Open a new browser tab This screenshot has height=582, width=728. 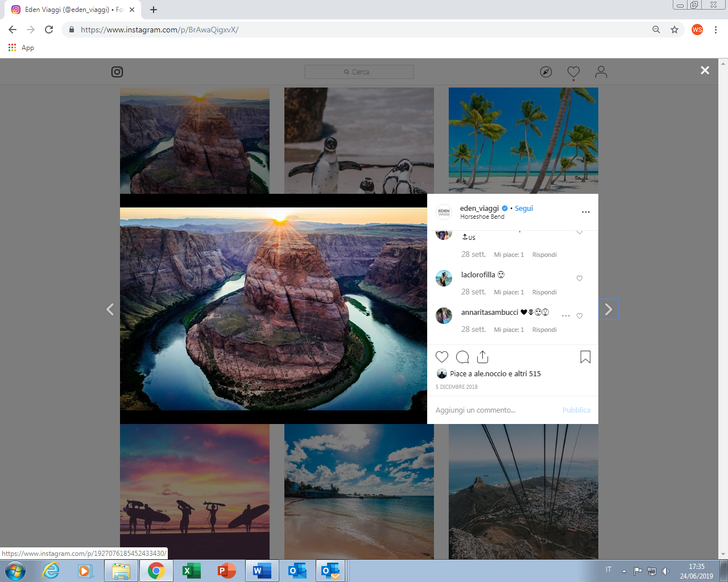point(154,10)
